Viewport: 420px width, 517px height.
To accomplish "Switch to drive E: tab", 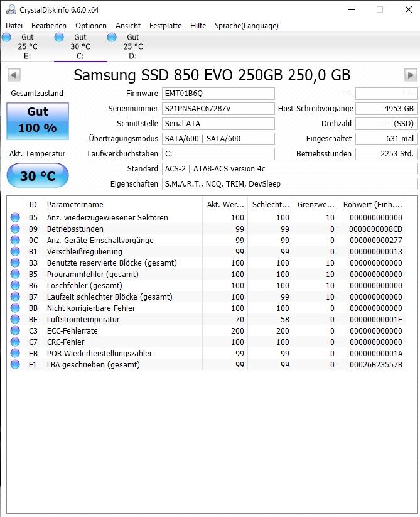I will point(28,46).
